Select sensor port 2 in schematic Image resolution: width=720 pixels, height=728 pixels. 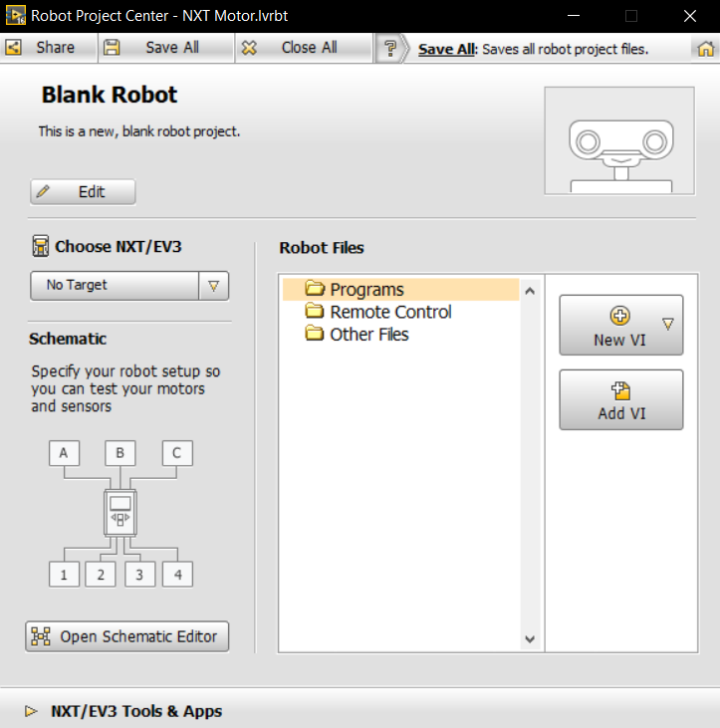pos(101,575)
